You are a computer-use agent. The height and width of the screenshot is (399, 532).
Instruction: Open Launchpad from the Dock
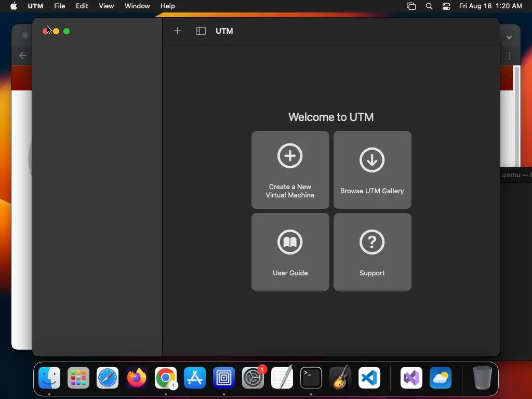click(x=78, y=378)
